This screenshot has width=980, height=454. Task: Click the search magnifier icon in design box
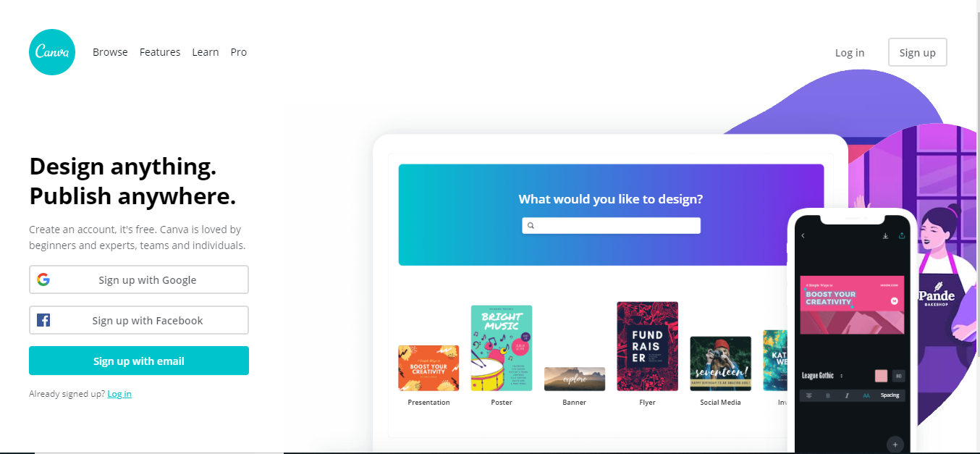[531, 226]
